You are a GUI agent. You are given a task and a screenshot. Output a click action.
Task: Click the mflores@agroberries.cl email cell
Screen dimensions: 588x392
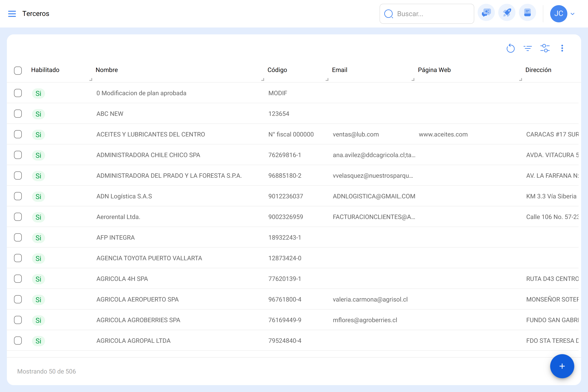(x=365, y=320)
